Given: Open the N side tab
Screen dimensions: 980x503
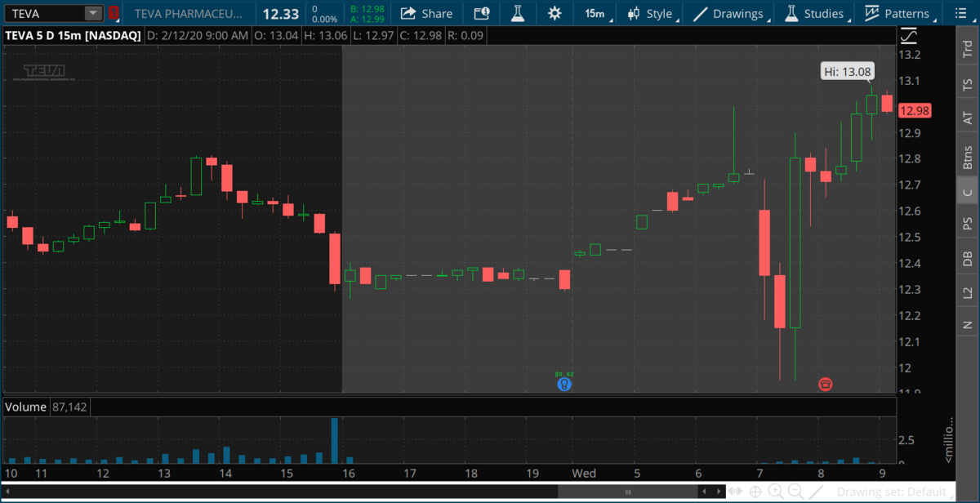Looking at the screenshot, I should tap(968, 324).
